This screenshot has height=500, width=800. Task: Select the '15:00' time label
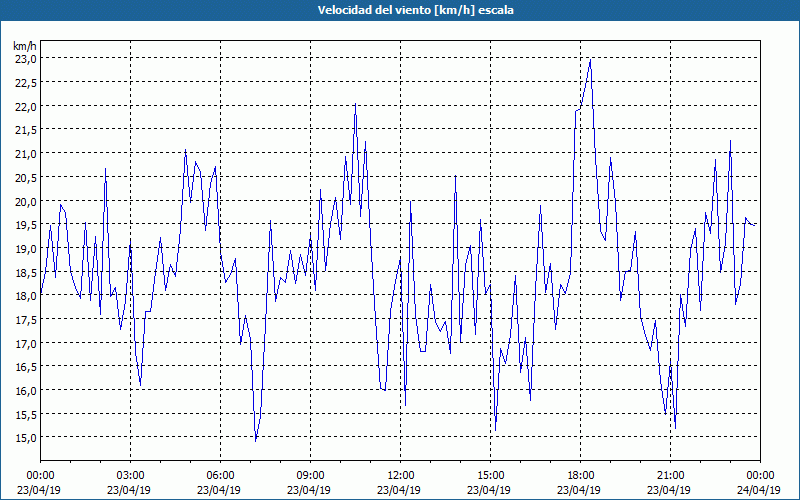pyautogui.click(x=490, y=476)
